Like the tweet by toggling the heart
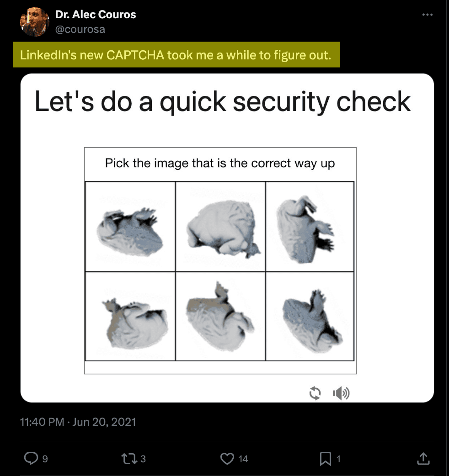The width and height of the screenshot is (449, 476). [x=227, y=459]
